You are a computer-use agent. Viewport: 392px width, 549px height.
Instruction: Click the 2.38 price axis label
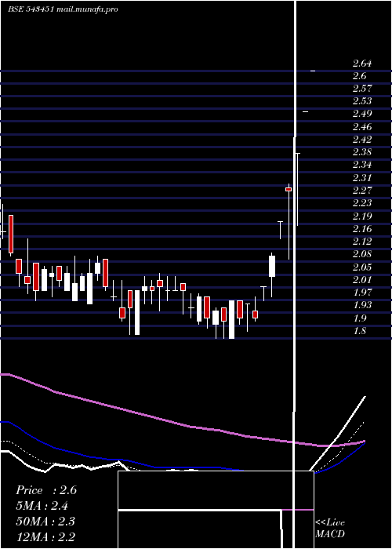coord(362,152)
